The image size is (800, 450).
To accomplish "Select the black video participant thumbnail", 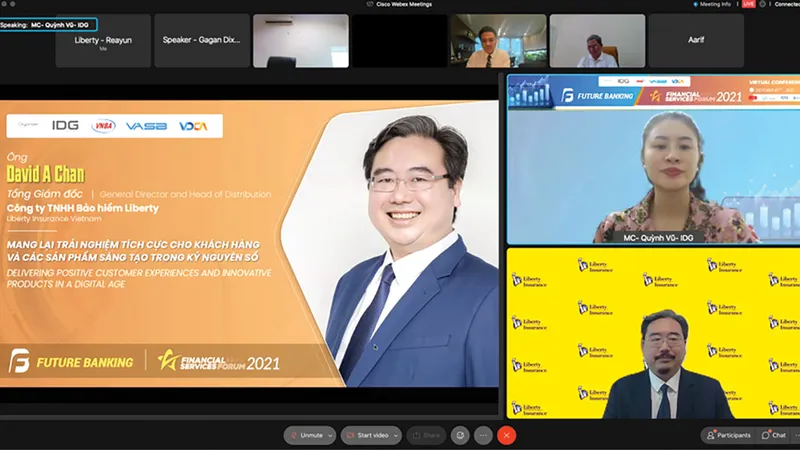I will click(x=399, y=41).
